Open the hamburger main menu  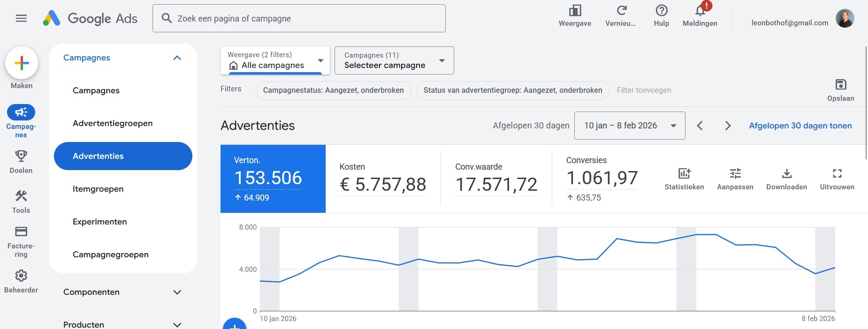point(21,18)
